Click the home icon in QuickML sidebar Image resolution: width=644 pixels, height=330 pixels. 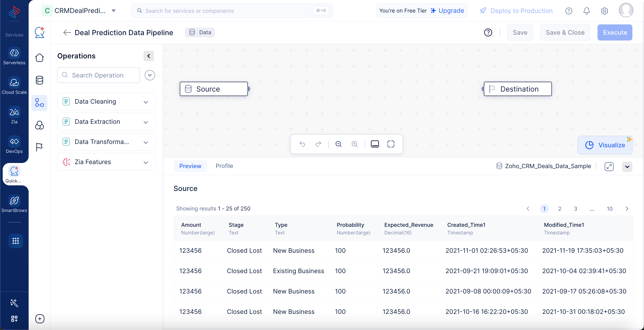(40, 58)
